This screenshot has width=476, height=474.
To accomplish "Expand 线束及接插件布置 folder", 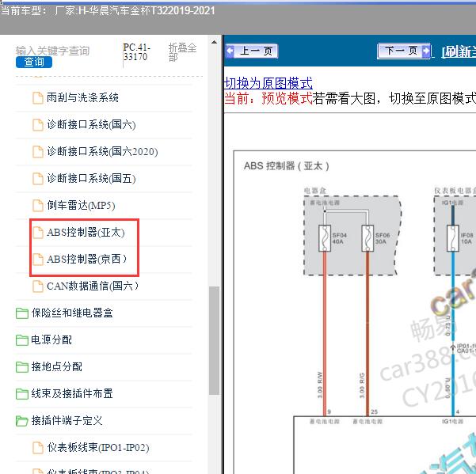I will [72, 393].
